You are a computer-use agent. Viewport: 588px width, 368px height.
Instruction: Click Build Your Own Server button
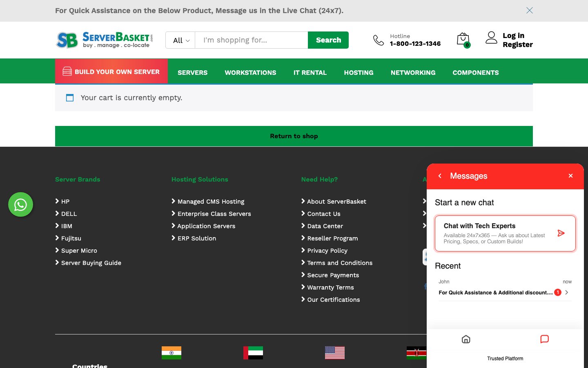(x=111, y=71)
